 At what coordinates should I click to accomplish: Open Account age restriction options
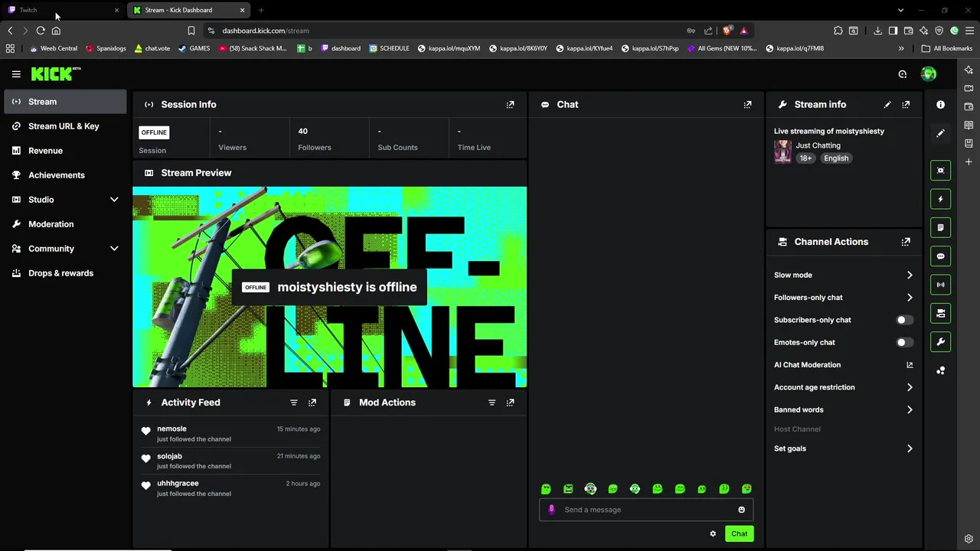coord(843,387)
